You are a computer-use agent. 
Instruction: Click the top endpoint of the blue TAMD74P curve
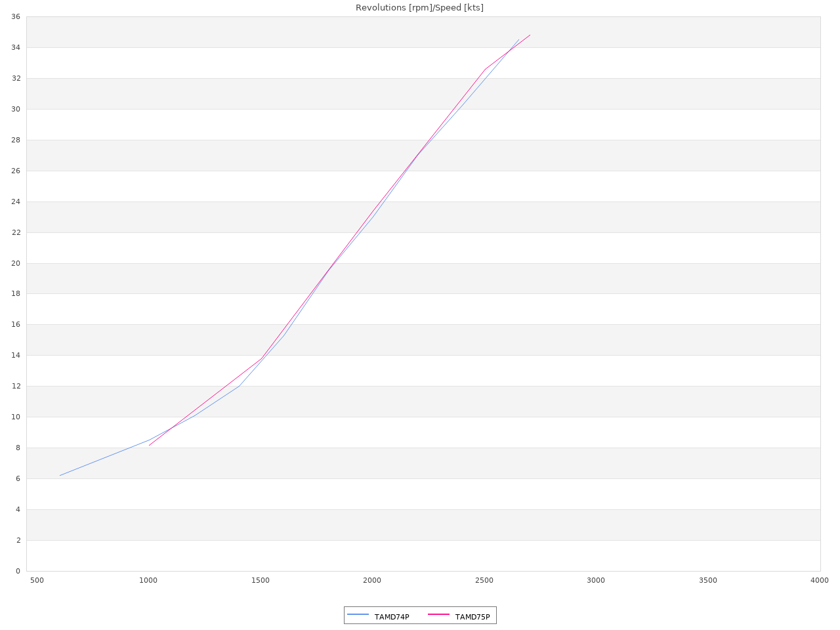coord(518,39)
